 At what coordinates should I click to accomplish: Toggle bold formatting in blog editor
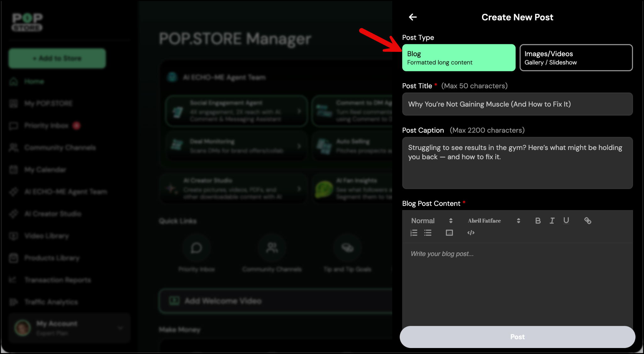(x=538, y=221)
